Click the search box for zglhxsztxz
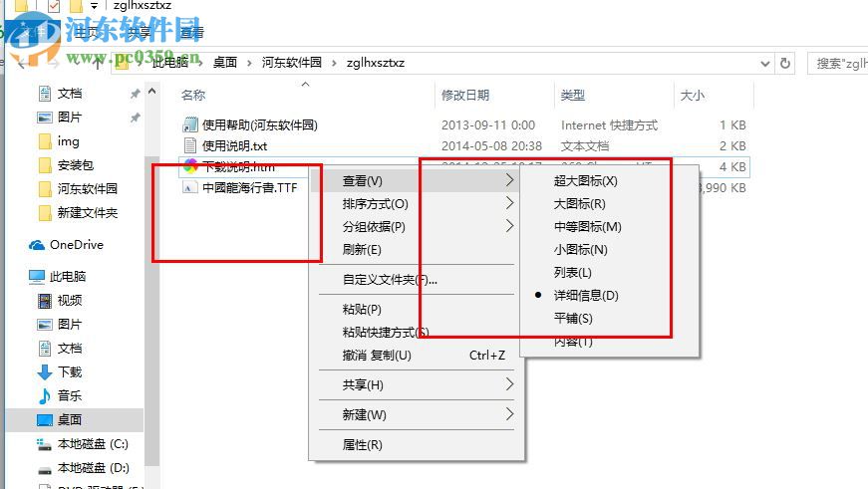The width and height of the screenshot is (868, 489). coord(837,63)
